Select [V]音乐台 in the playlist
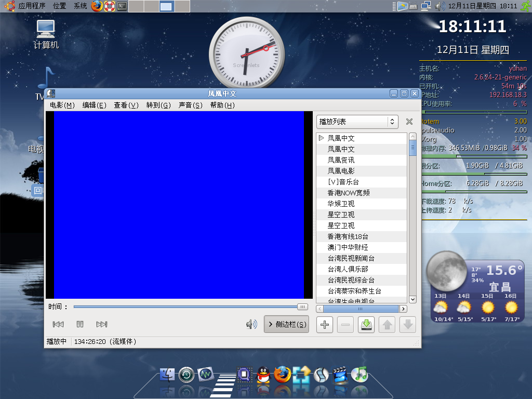 362,182
